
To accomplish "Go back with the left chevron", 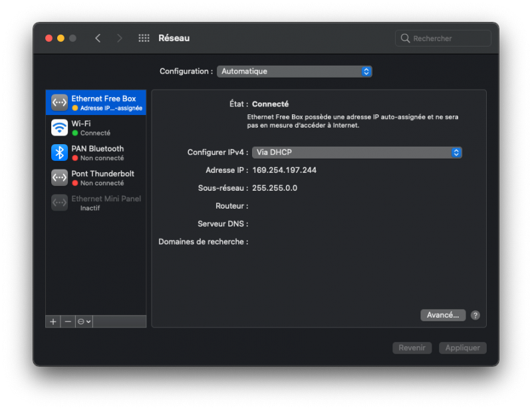I will pyautogui.click(x=98, y=39).
